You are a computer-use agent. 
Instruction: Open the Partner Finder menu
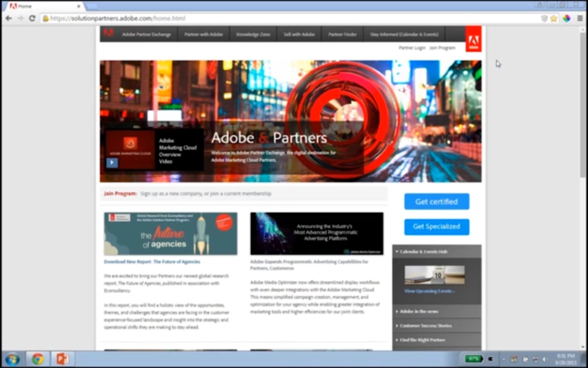[x=342, y=34]
